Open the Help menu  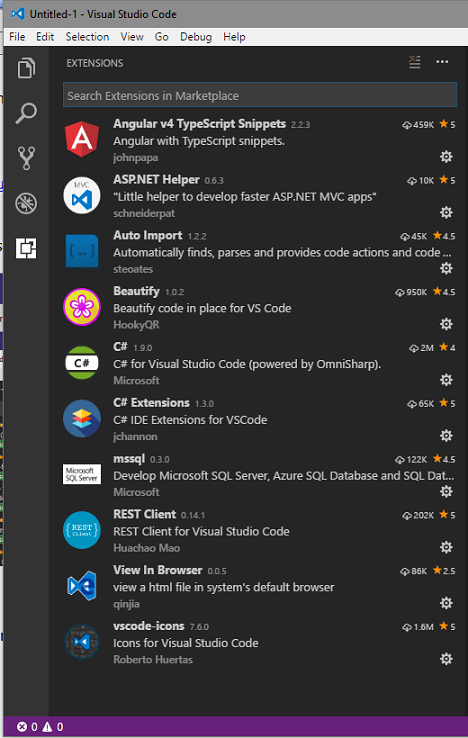coord(234,37)
